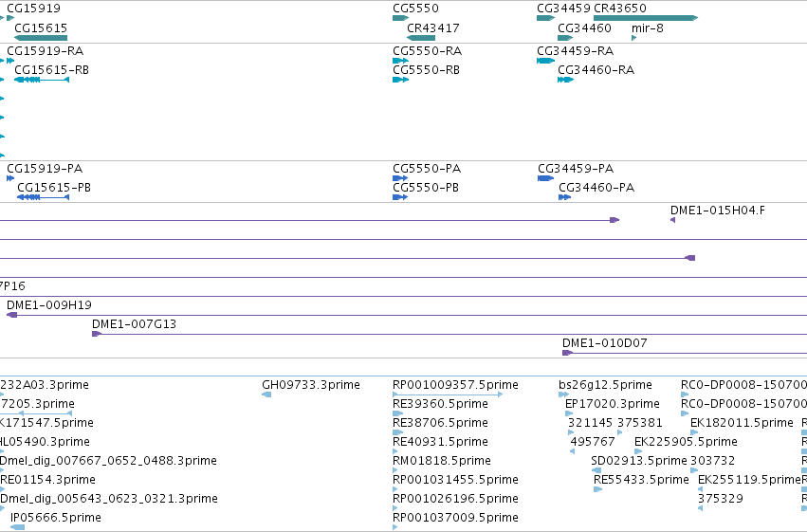The height and width of the screenshot is (532, 807).
Task: Select the mir-8 gene arrow
Action: 634,38
